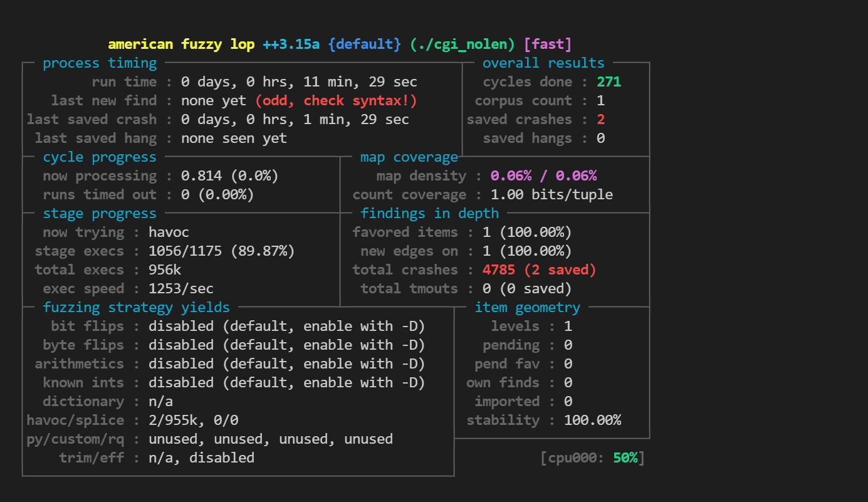Image resolution: width=868 pixels, height=502 pixels.
Task: Click exec speed value 1253/sec
Action: tap(181, 289)
